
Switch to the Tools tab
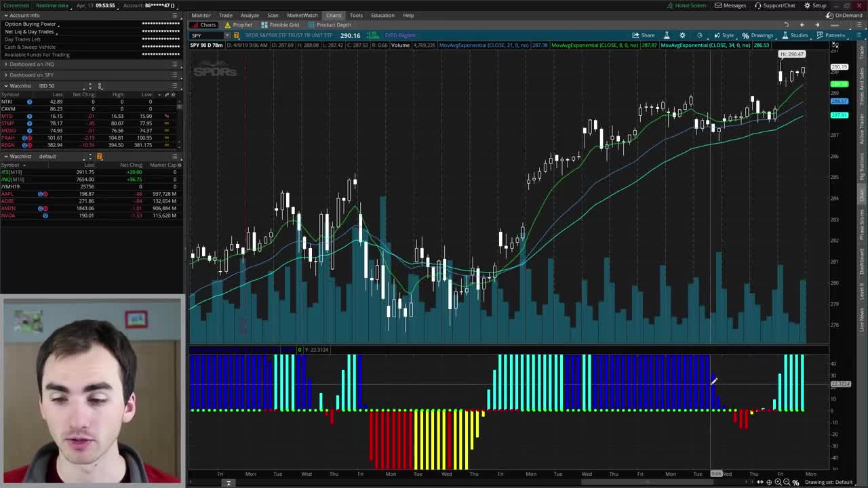[x=356, y=15]
